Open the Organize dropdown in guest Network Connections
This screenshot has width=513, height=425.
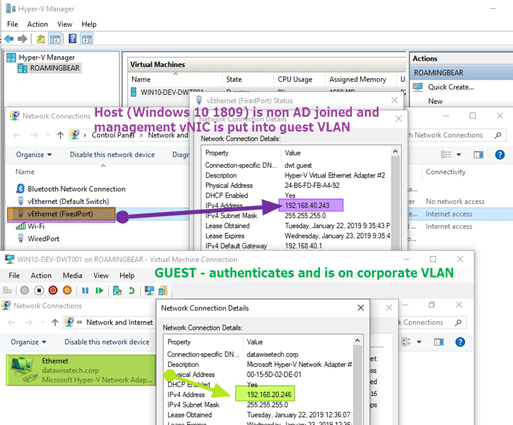click(28, 342)
